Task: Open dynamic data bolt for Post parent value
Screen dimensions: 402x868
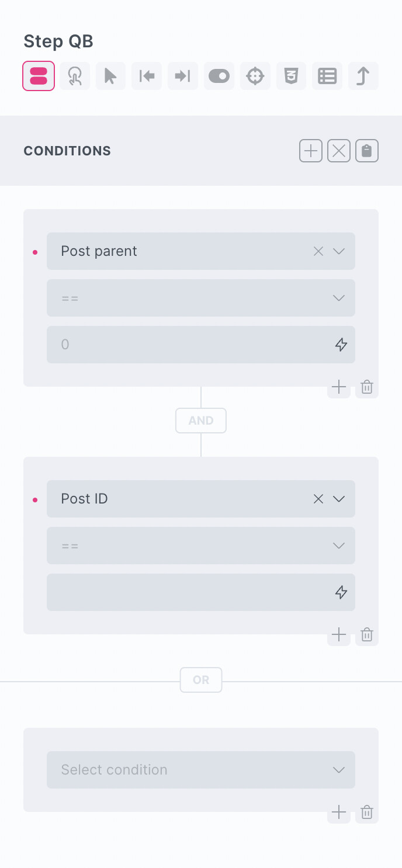Action: click(x=341, y=345)
